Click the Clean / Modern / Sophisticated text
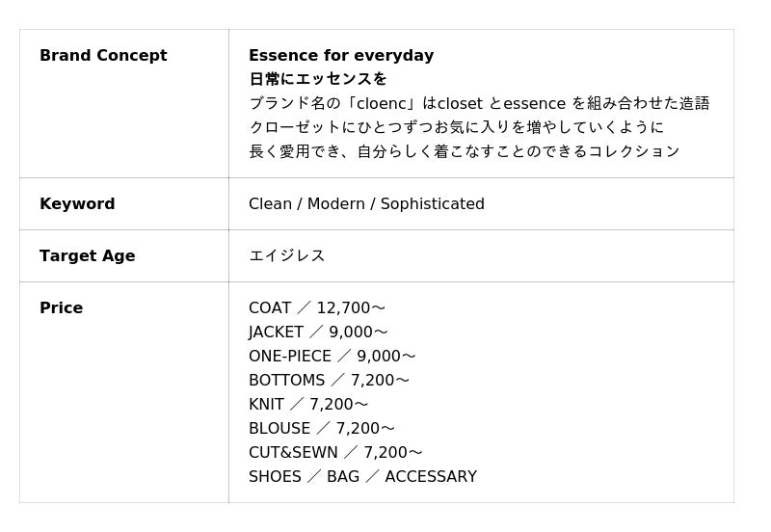This screenshot has width=771, height=532. 366,204
